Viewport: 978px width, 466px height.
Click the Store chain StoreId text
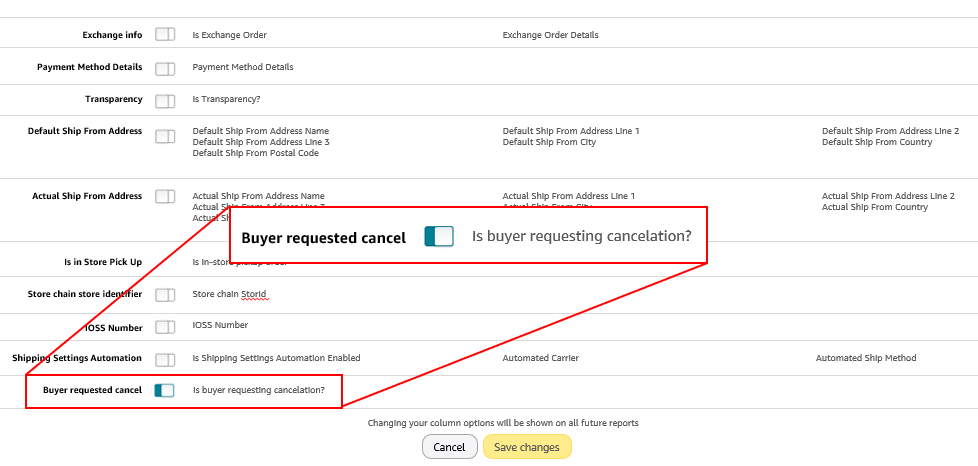coord(229,294)
